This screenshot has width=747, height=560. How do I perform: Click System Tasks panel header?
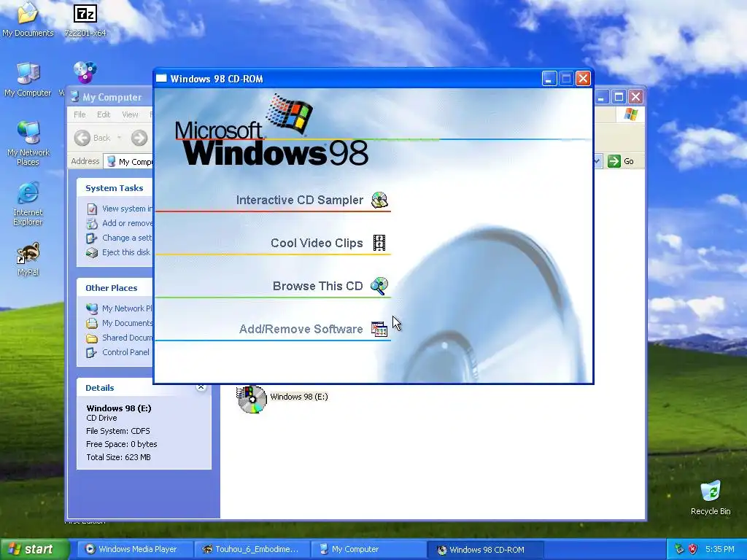tap(115, 188)
